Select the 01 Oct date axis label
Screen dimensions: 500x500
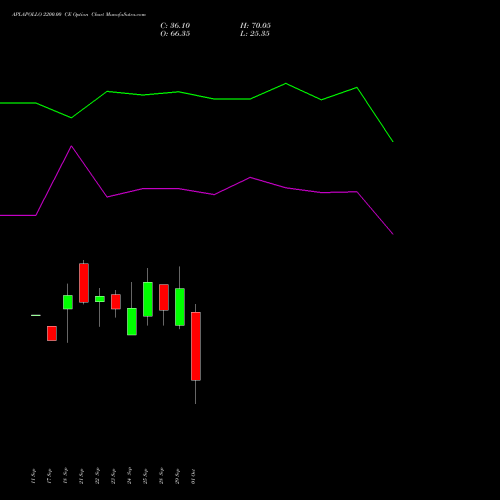(193, 476)
